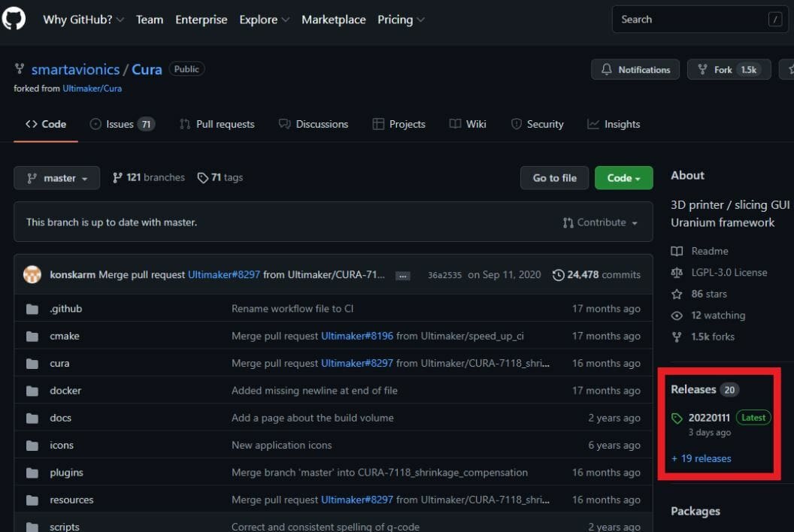Select the folder icon beside resources
The width and height of the screenshot is (794, 532).
(x=32, y=500)
